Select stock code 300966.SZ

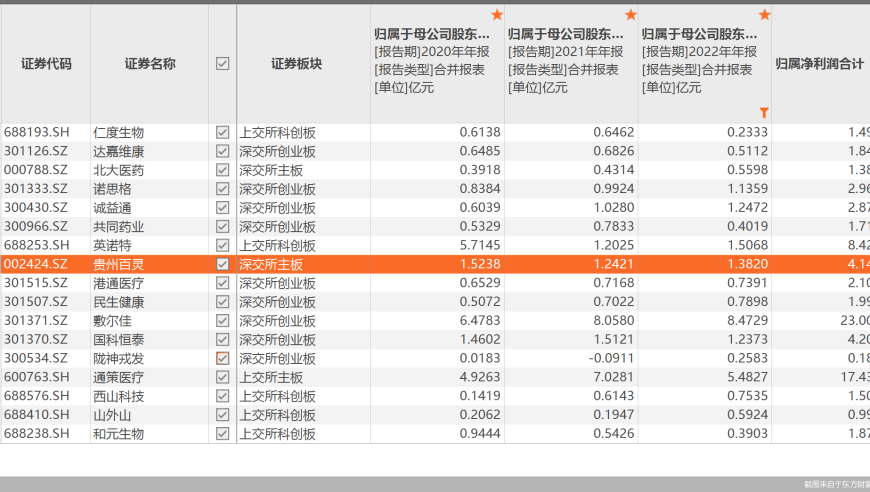[x=36, y=226]
